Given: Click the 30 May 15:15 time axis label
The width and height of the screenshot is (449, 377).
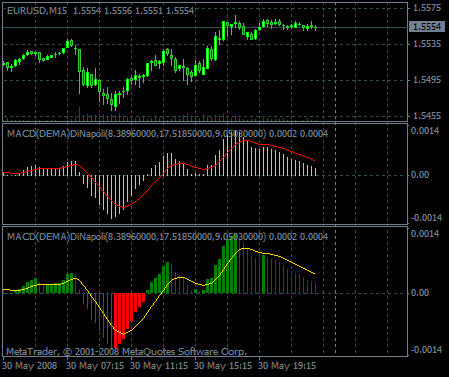Looking at the screenshot, I should point(223,366).
